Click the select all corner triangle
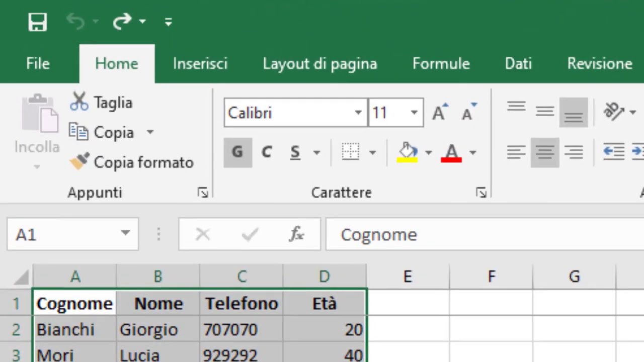 pos(21,277)
